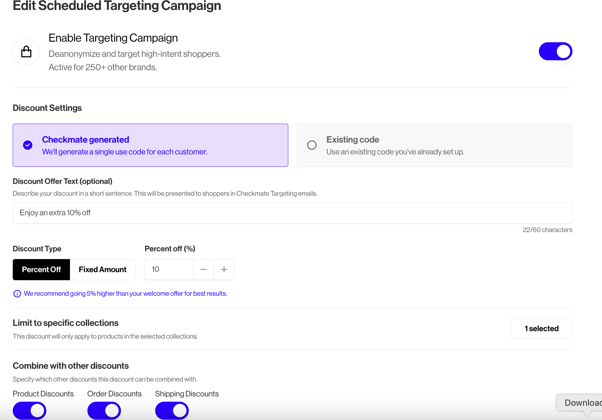Click the shopping bag icon
Screen dimensions: 602x420
tap(26, 51)
